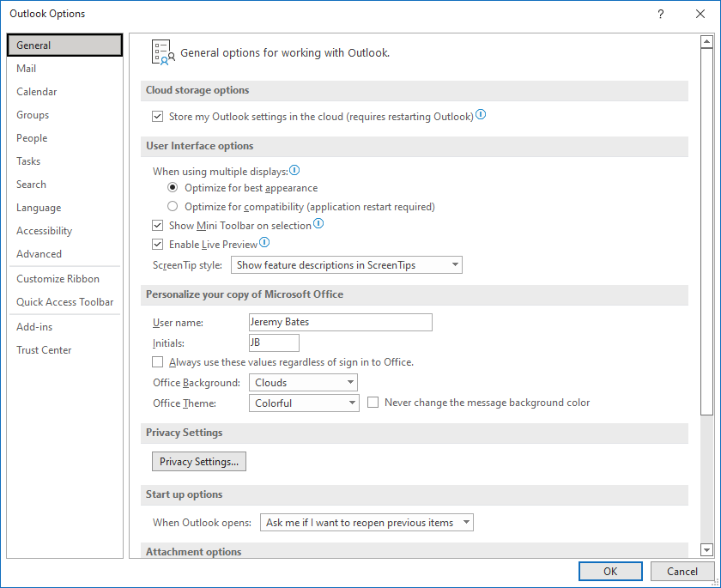Click the scrollbar down arrow
721x588 pixels.
(706, 549)
